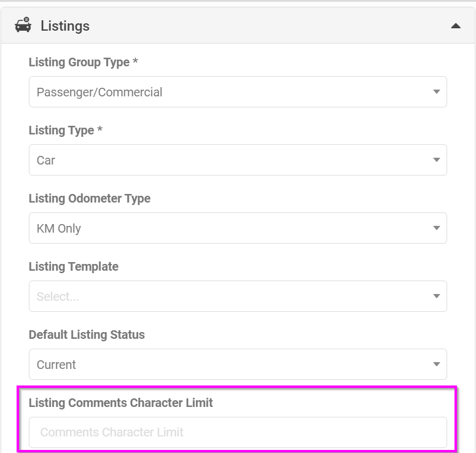Click the KM Only dropdown arrow
This screenshot has width=476, height=453.
437,228
